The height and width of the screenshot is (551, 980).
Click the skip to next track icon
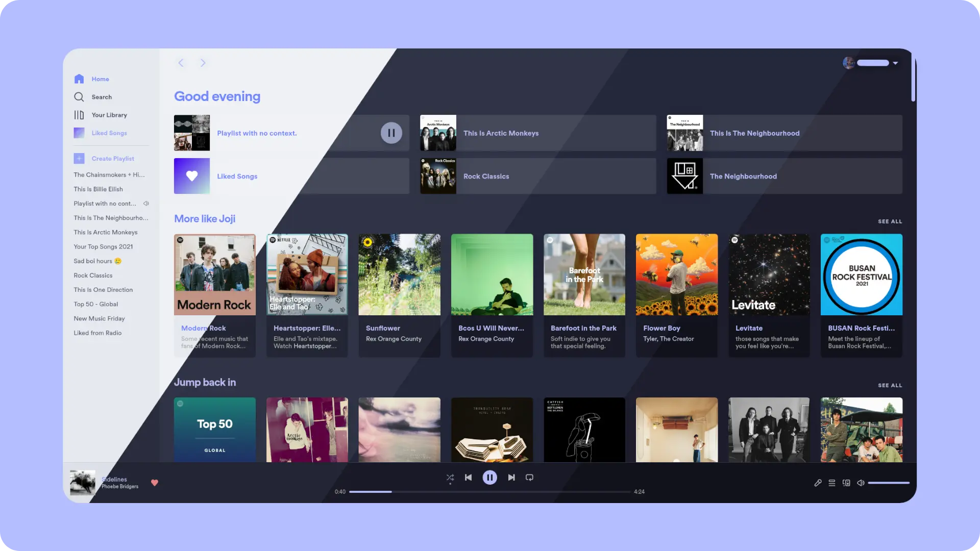point(511,477)
